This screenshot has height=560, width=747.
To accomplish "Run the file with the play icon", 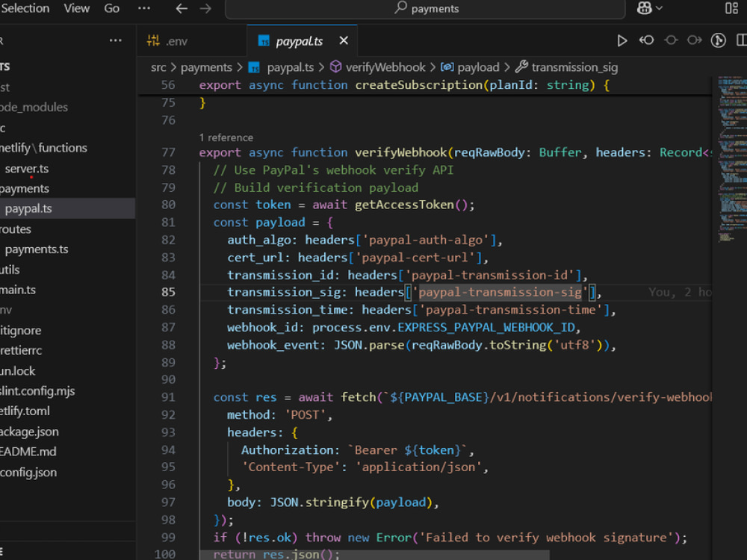I will [622, 40].
